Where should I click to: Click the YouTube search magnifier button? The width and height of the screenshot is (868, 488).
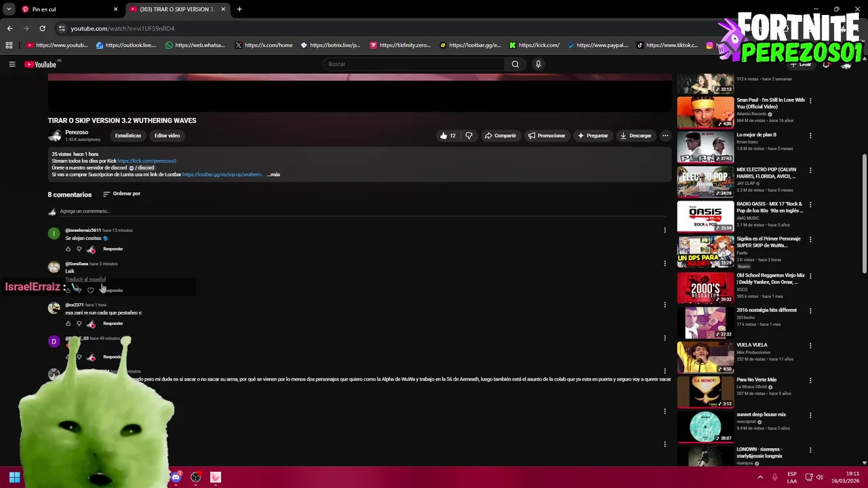(515, 64)
